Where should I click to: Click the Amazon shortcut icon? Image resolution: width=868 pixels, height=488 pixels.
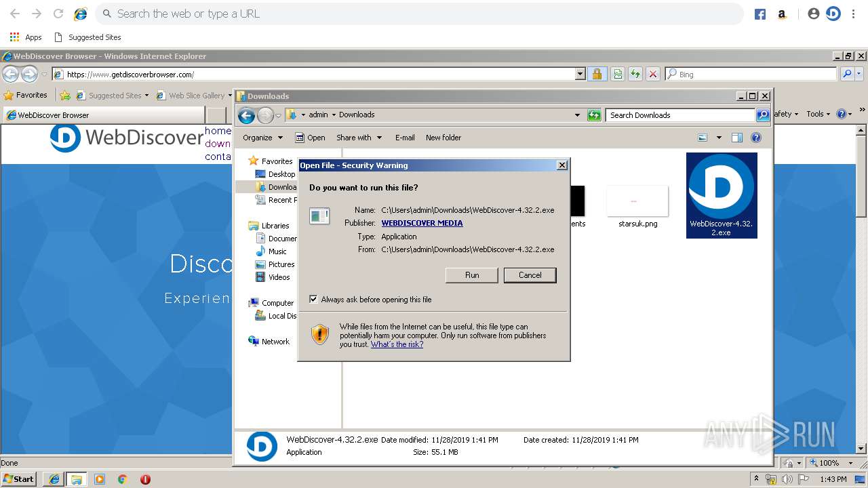point(782,14)
